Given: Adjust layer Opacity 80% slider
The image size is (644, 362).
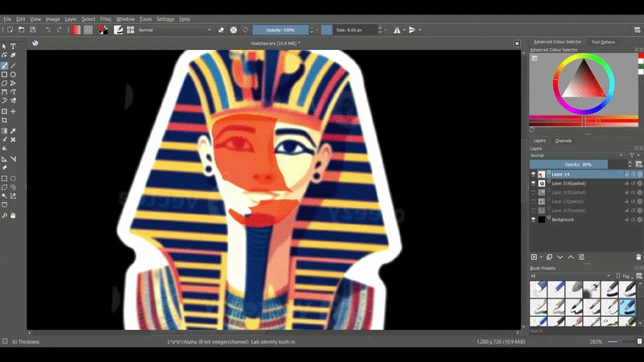Looking at the screenshot, I should point(578,165).
